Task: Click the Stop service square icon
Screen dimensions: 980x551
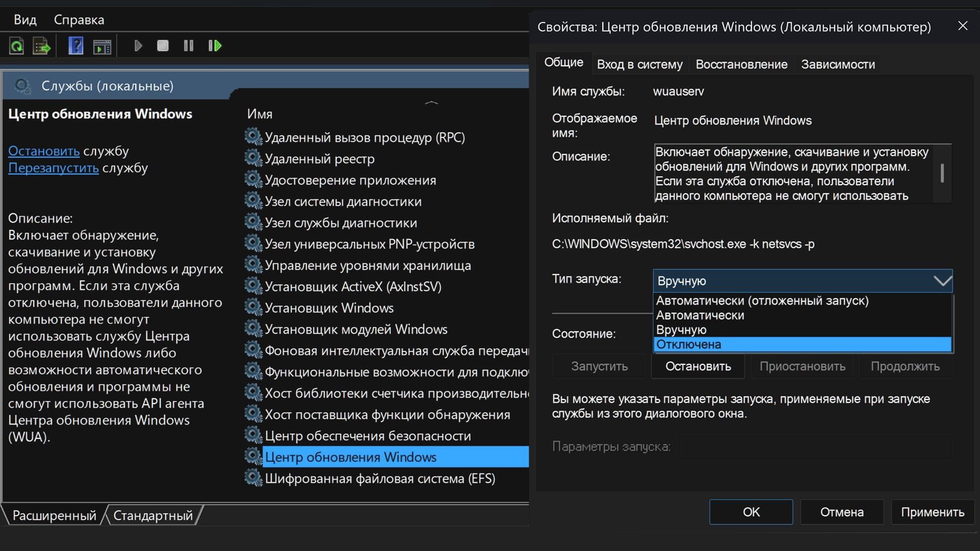Action: pos(163,46)
